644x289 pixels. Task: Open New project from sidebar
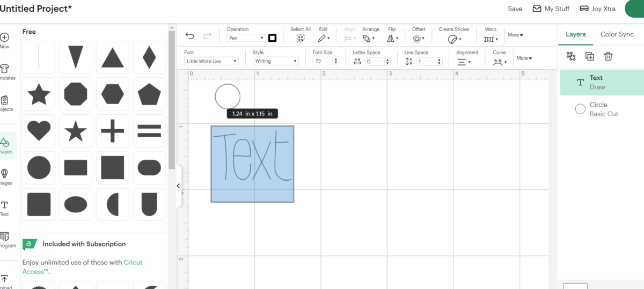pos(4,41)
